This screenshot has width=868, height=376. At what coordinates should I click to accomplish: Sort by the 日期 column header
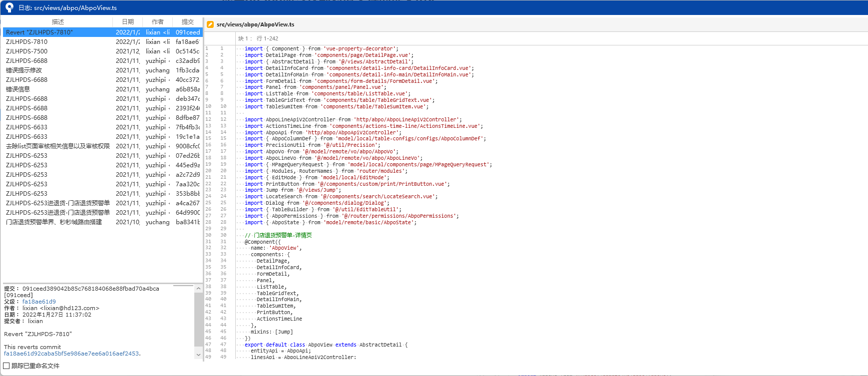(x=128, y=22)
